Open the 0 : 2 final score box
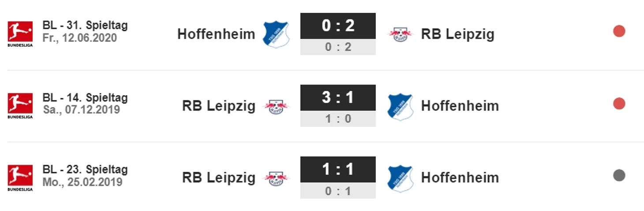The height and width of the screenshot is (211, 644). click(x=338, y=26)
